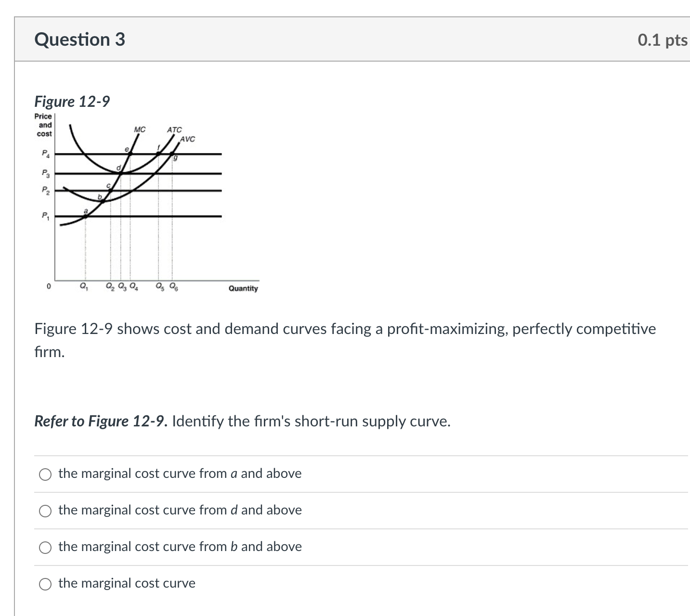The image size is (690, 616).
Task: Click the MC curve label
Action: (x=140, y=129)
